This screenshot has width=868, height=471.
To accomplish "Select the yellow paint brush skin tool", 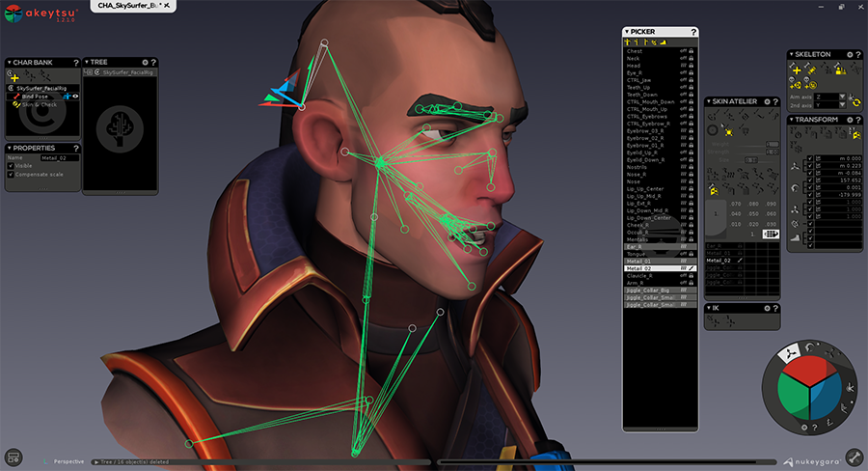I will pyautogui.click(x=728, y=132).
